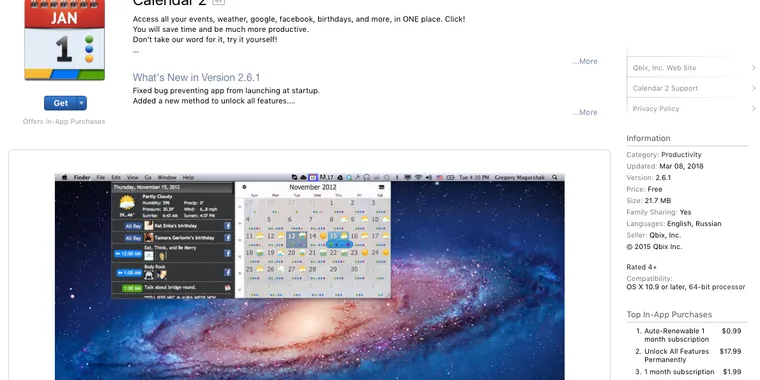Open the Window menu in the screenshot
The image size is (760, 380).
pos(167,177)
